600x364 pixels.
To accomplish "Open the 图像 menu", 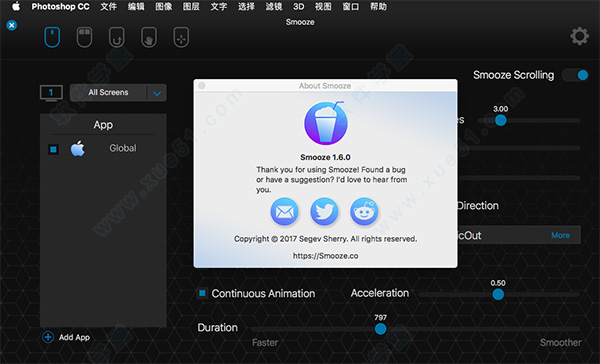I will pyautogui.click(x=163, y=7).
